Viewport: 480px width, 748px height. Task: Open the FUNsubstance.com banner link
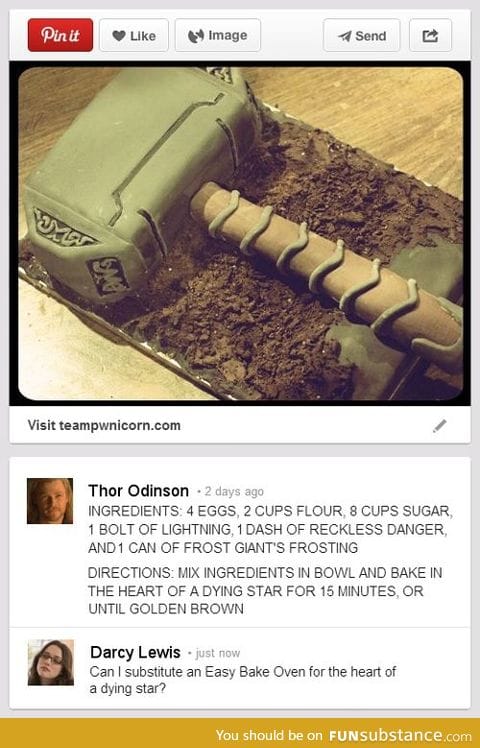point(343,735)
